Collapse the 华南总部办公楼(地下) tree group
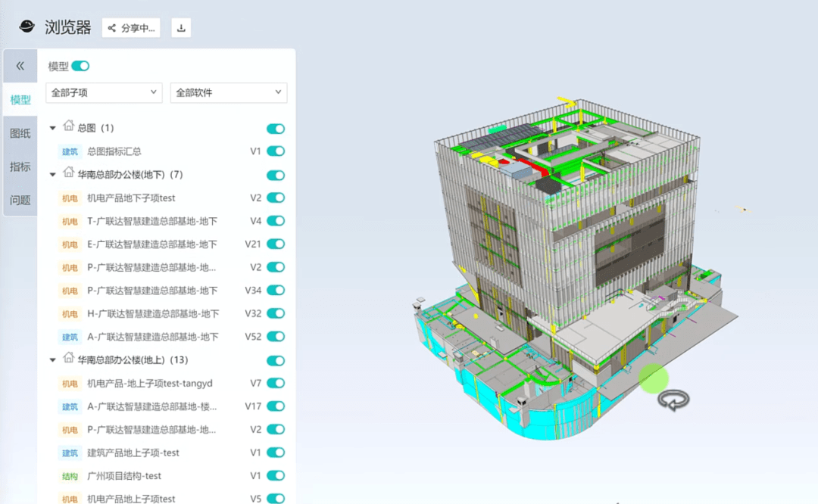The image size is (818, 504). (53, 175)
